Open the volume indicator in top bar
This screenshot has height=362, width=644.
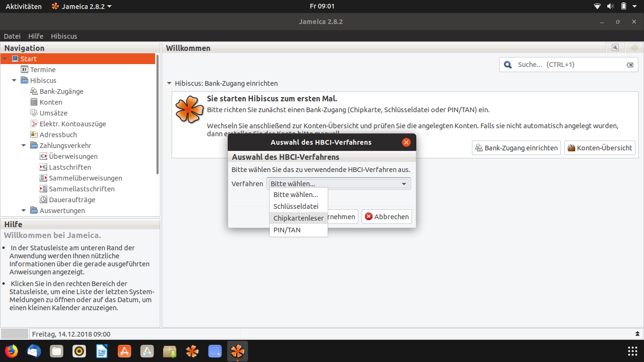point(611,6)
